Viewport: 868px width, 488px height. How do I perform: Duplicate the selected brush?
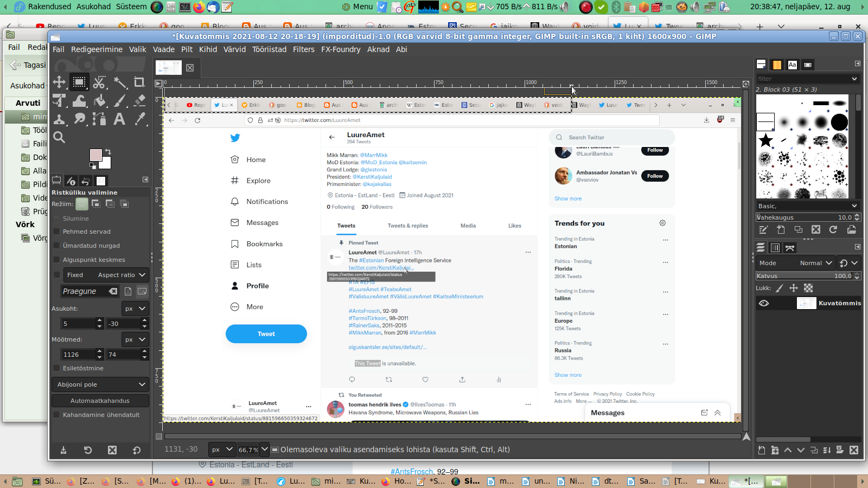pyautogui.click(x=799, y=230)
